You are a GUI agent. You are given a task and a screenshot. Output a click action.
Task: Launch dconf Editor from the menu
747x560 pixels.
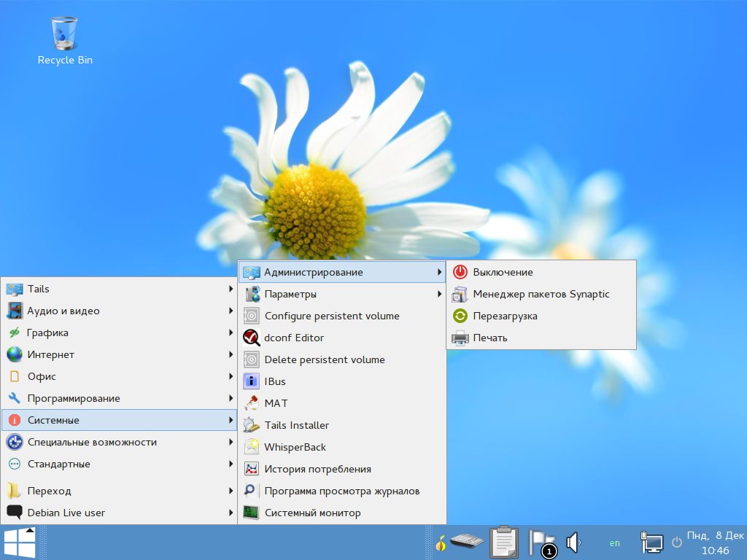click(294, 338)
